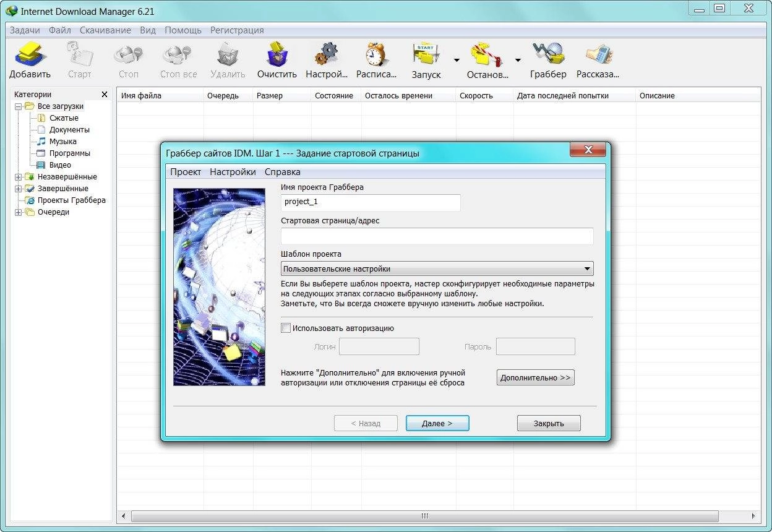Sort by Осталось времени column header
The image size is (772, 532).
(x=408, y=96)
